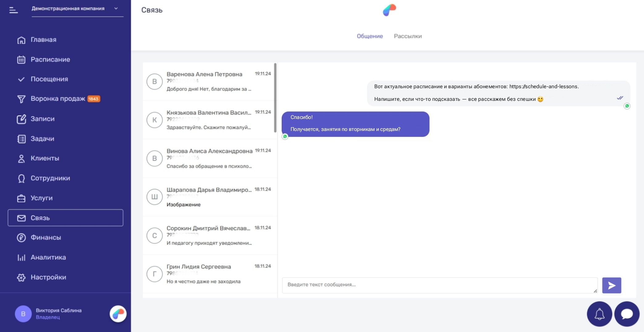
Task: Go to Клиенты in the sidebar
Action: click(45, 158)
